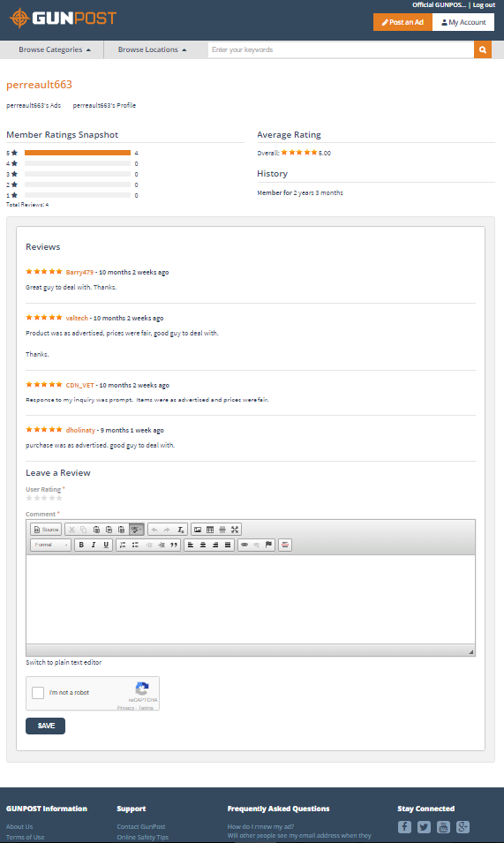Click the keyword search input field
This screenshot has width=504, height=843.
pyautogui.click(x=341, y=49)
